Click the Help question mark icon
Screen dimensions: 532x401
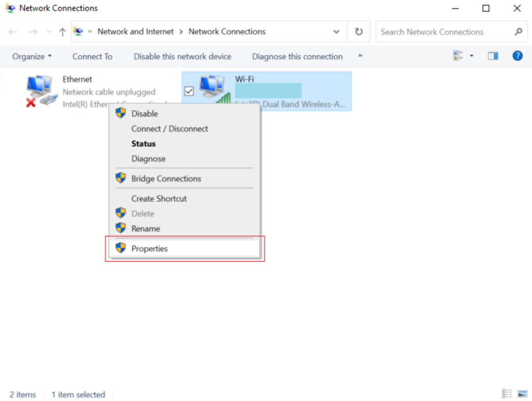click(517, 56)
